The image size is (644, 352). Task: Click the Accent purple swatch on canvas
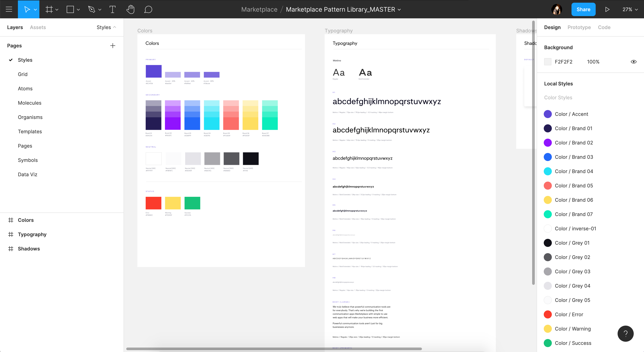[154, 71]
